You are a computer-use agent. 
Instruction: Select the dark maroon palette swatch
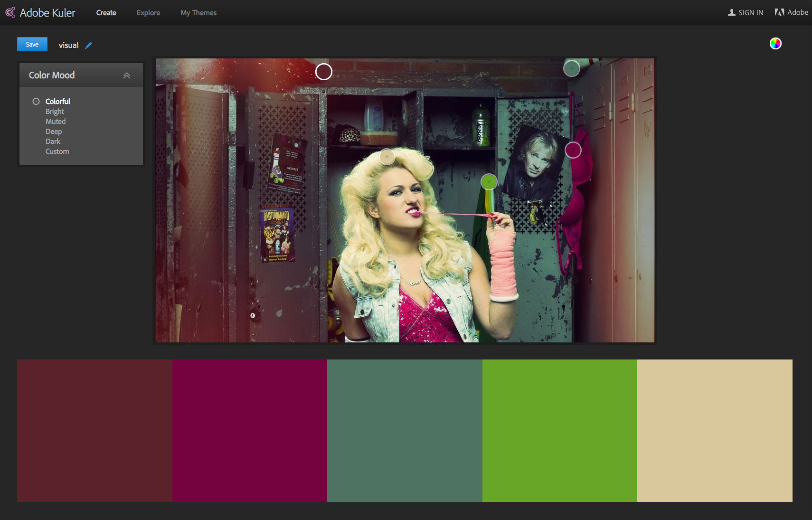click(x=94, y=430)
